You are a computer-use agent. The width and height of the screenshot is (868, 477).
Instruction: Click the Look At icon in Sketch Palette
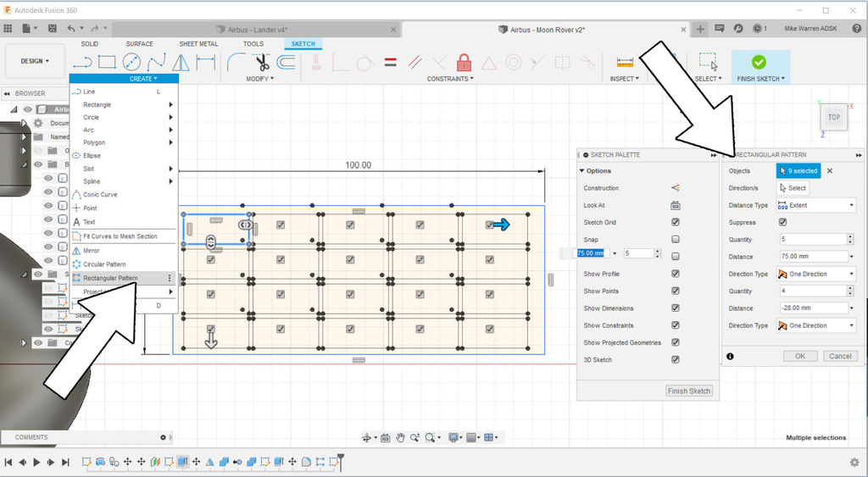[x=676, y=205]
